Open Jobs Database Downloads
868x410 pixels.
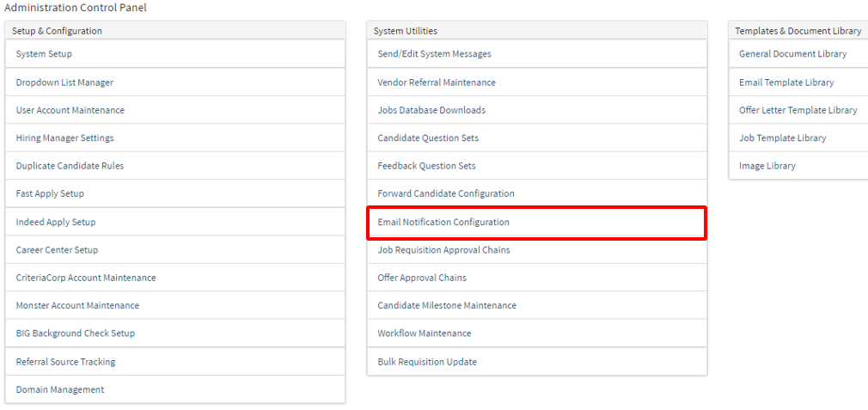[x=431, y=110]
